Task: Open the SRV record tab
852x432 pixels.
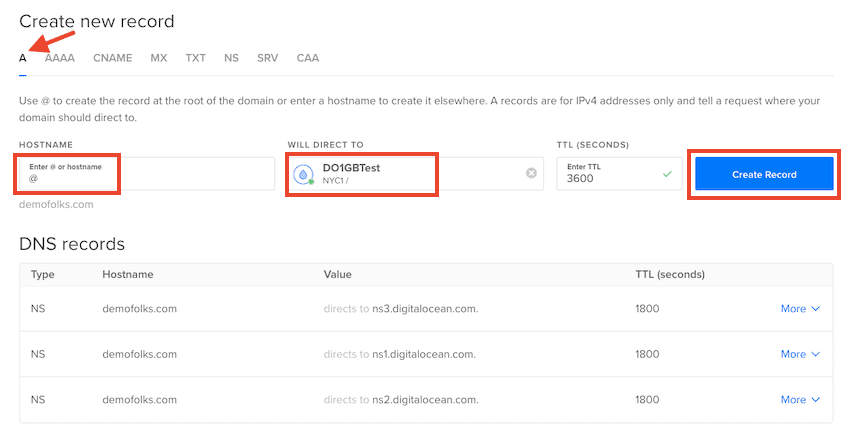Action: [267, 58]
